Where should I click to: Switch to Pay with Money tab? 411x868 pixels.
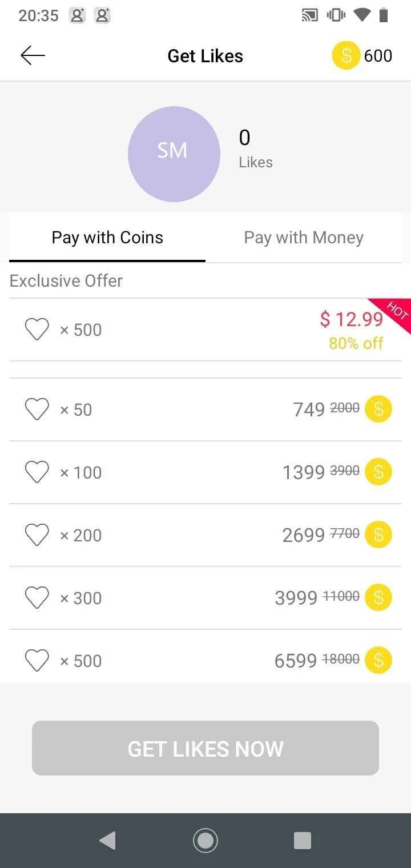(304, 238)
